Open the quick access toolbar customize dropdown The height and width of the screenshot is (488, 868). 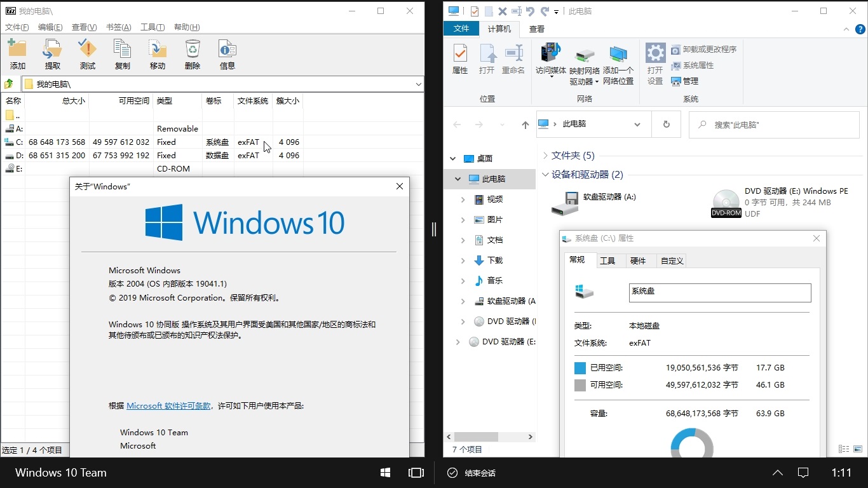point(557,11)
